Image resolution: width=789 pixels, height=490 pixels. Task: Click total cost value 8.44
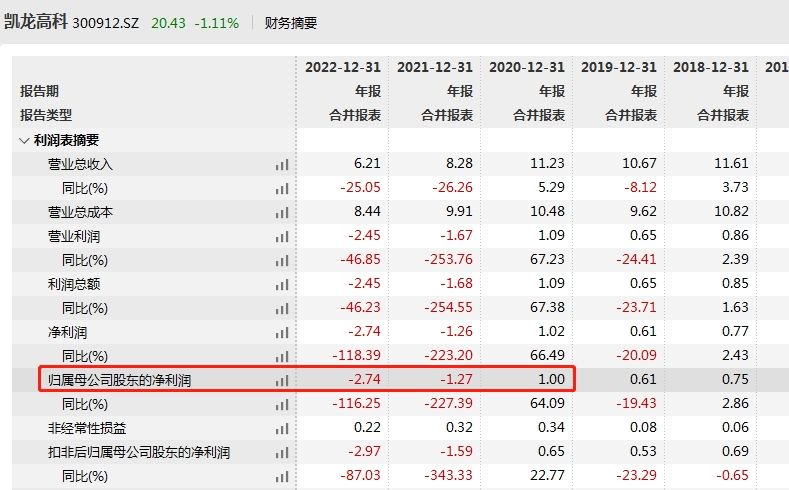367,211
